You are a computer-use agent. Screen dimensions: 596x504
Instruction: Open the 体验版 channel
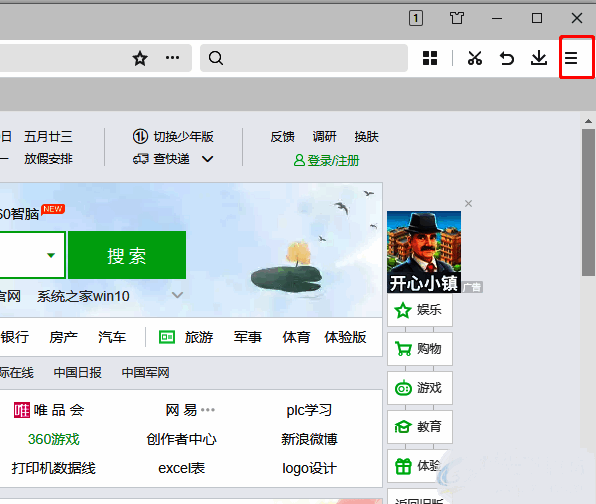[345, 337]
